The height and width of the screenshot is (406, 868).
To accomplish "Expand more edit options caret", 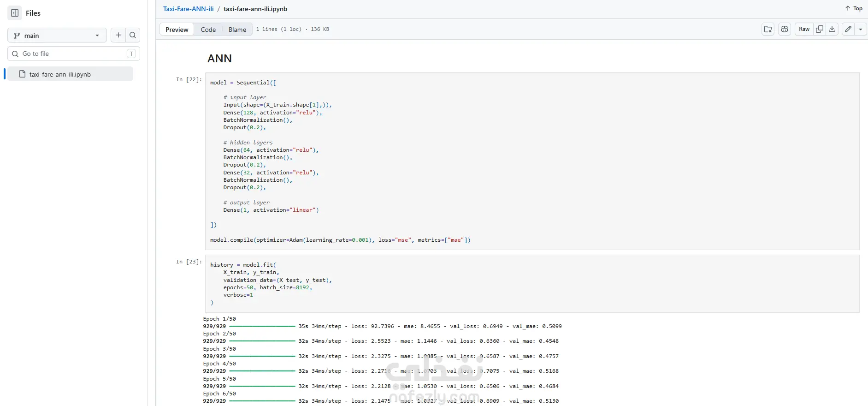I will pyautogui.click(x=861, y=29).
